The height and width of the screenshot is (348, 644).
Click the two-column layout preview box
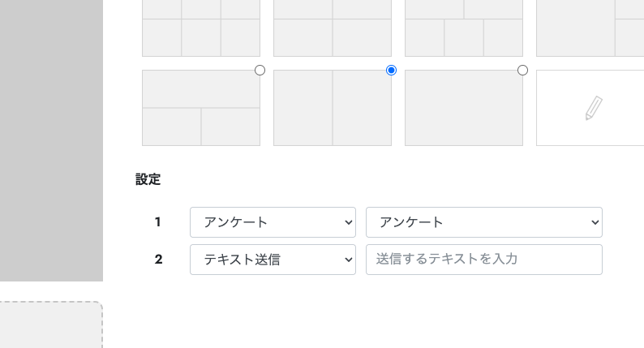[333, 108]
